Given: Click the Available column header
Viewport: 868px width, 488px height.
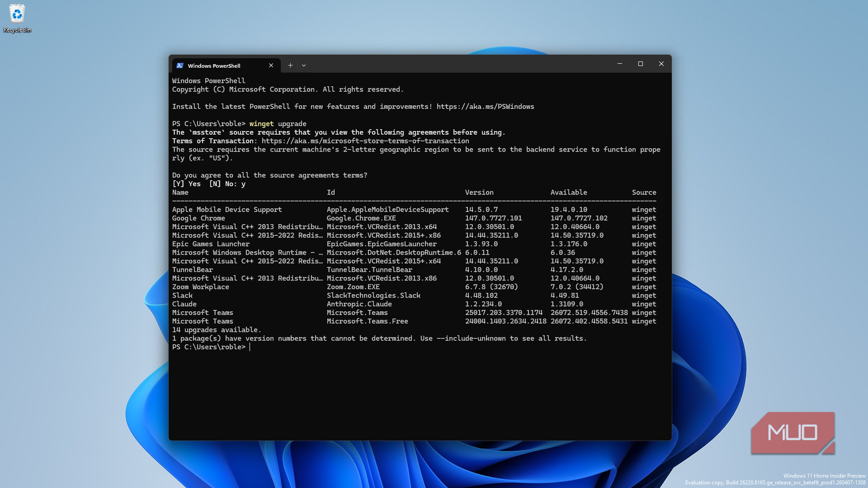Looking at the screenshot, I should 569,192.
